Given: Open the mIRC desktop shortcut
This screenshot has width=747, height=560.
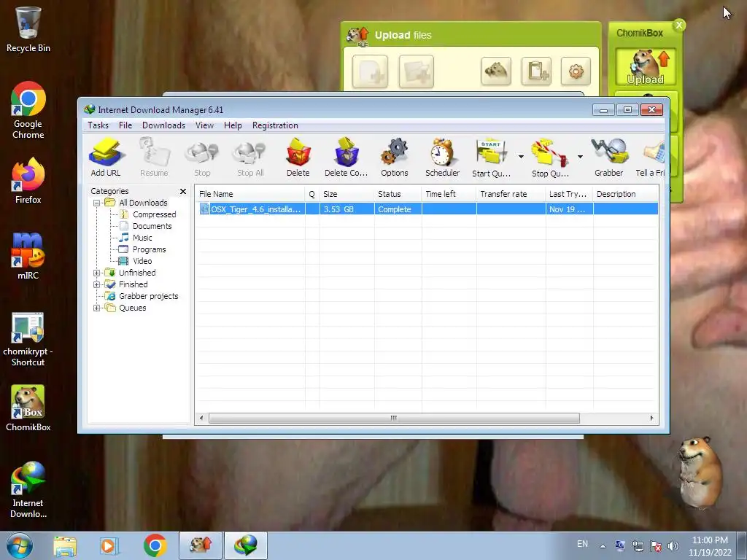Looking at the screenshot, I should [x=28, y=256].
